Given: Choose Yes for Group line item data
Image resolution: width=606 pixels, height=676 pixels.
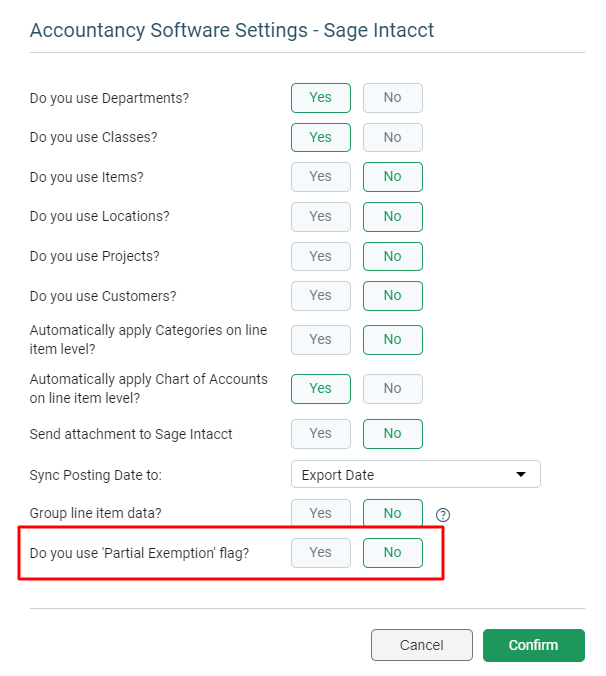Looking at the screenshot, I should [x=321, y=513].
